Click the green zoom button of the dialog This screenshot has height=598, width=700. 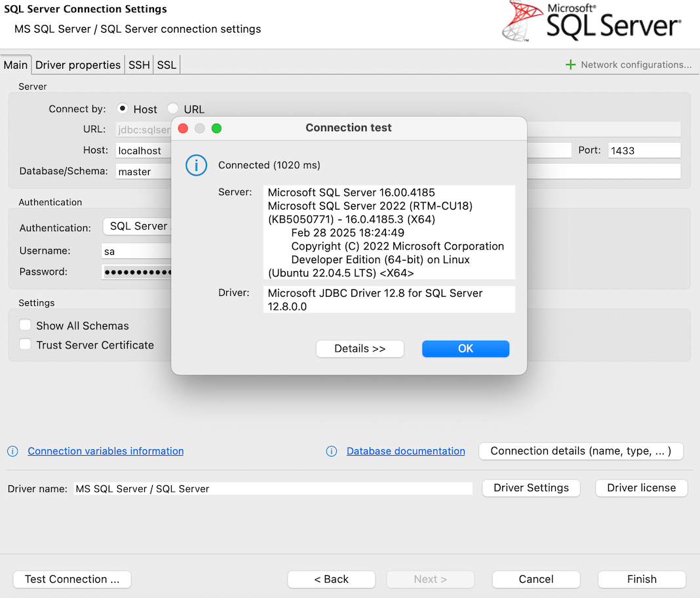point(216,128)
